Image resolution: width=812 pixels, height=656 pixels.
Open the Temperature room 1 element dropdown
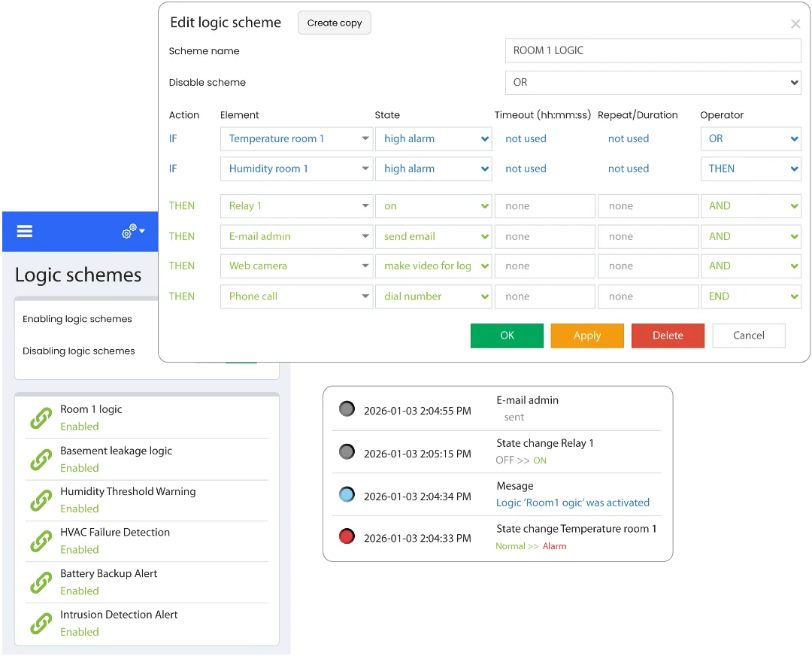(x=296, y=138)
